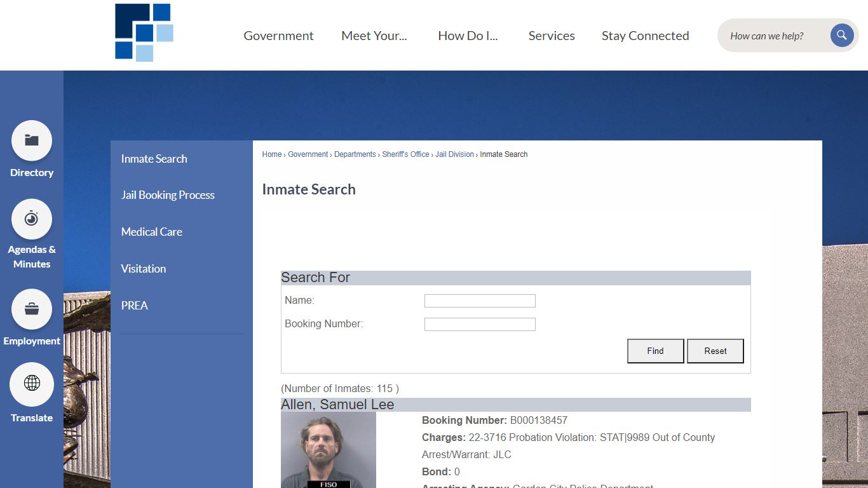Click the 'Agendas & Minutes' label text
Viewport: 868px width, 488px height.
[x=32, y=257]
